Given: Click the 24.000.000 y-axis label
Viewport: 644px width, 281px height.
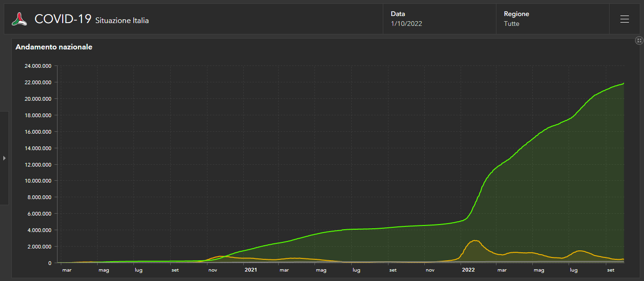Looking at the screenshot, I should (38, 66).
